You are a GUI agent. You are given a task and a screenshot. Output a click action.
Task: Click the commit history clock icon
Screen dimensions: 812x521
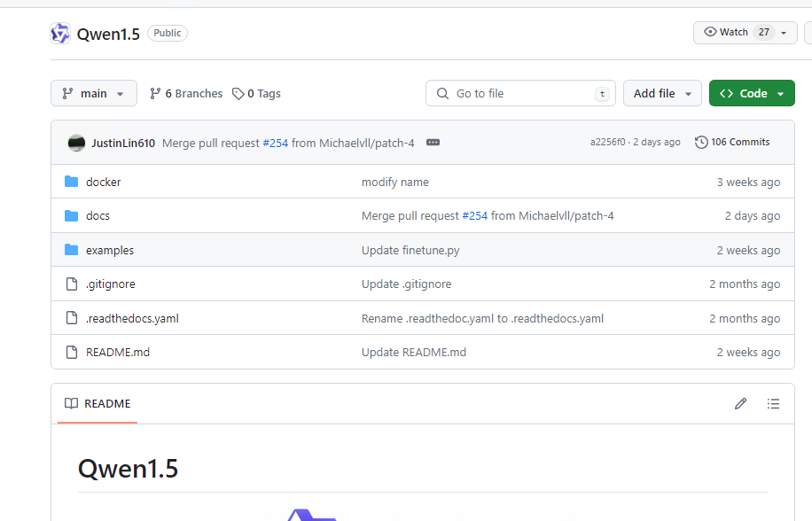click(701, 143)
